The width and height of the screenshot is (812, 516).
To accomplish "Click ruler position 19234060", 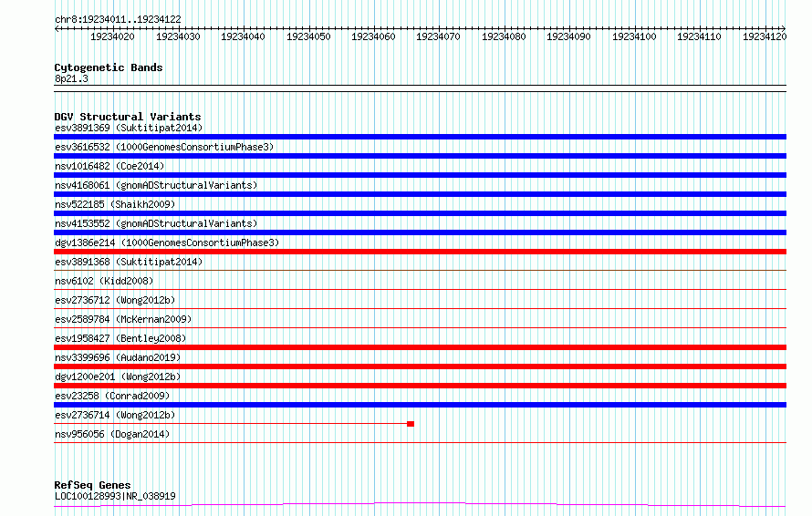I will [373, 36].
